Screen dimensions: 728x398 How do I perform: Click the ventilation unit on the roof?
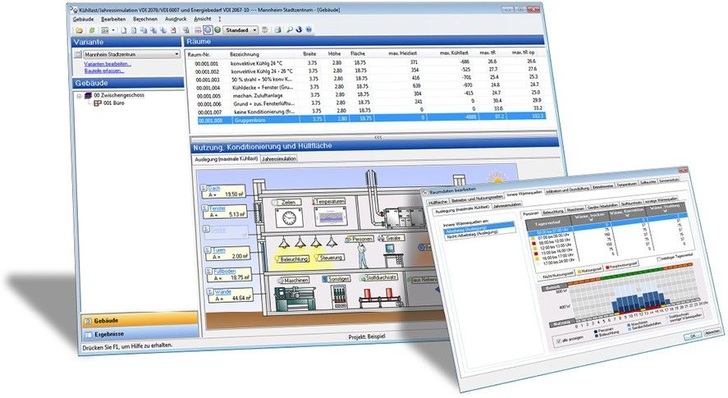402,218
